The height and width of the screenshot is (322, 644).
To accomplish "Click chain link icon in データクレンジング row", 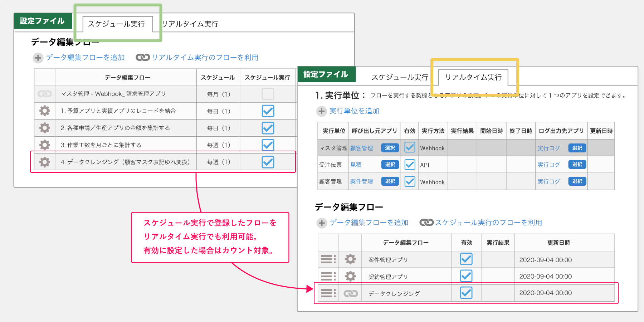I will (x=351, y=293).
